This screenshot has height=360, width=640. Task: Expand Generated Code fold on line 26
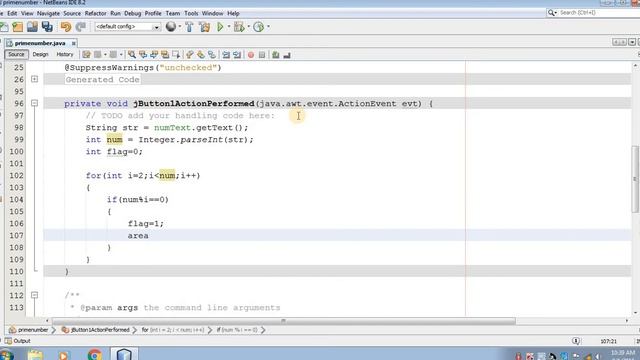pos(35,79)
